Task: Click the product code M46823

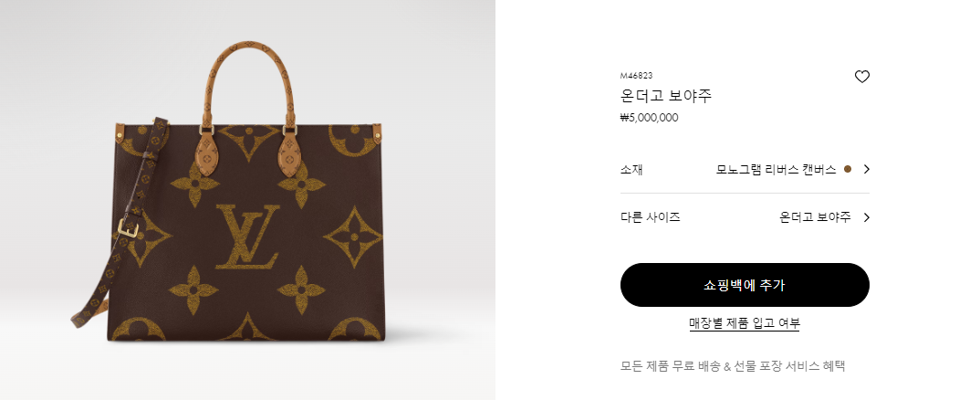Action: (636, 76)
